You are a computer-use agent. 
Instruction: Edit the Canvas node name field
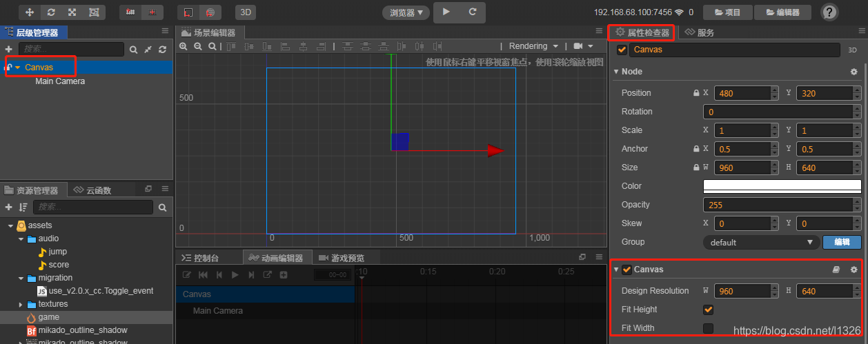click(735, 50)
